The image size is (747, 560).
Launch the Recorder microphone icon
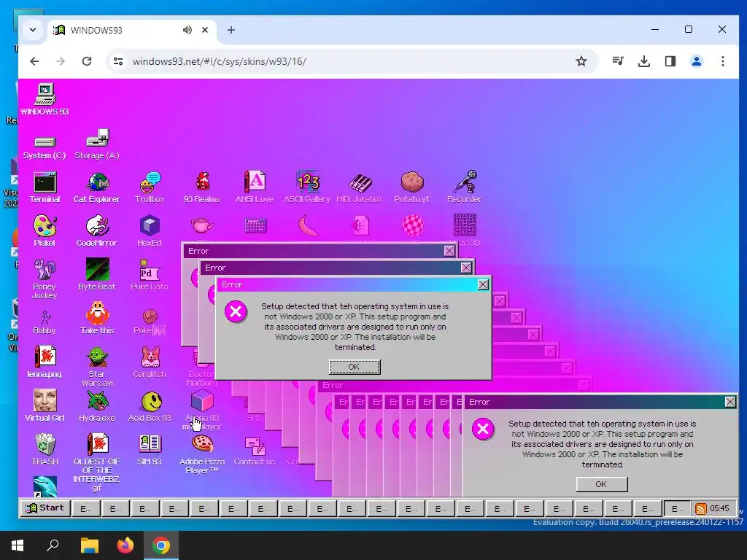click(x=465, y=187)
